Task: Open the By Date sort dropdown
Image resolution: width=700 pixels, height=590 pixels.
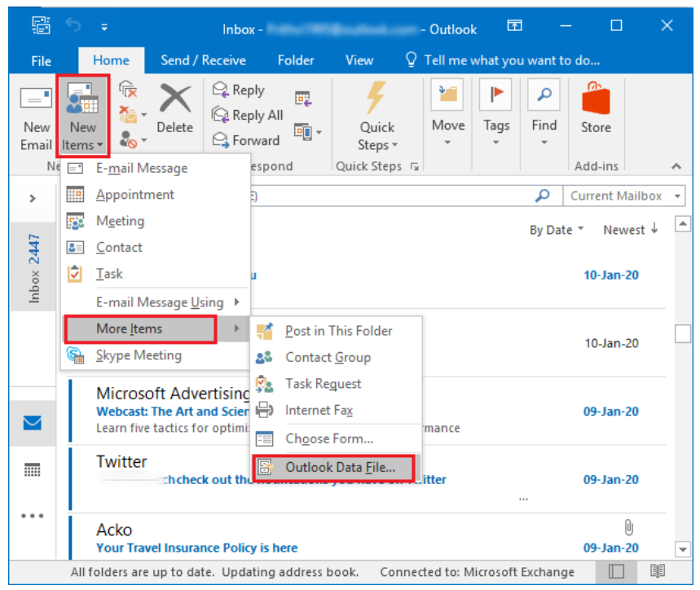Action: tap(557, 230)
